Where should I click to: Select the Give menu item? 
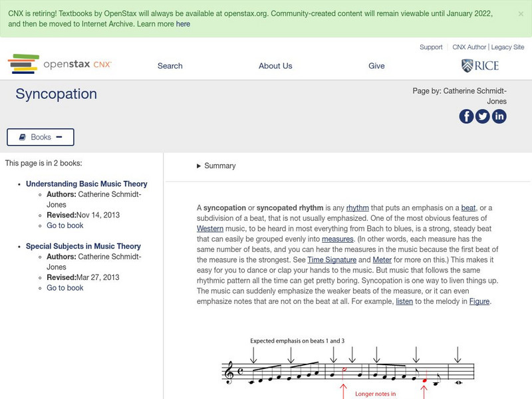tap(376, 66)
